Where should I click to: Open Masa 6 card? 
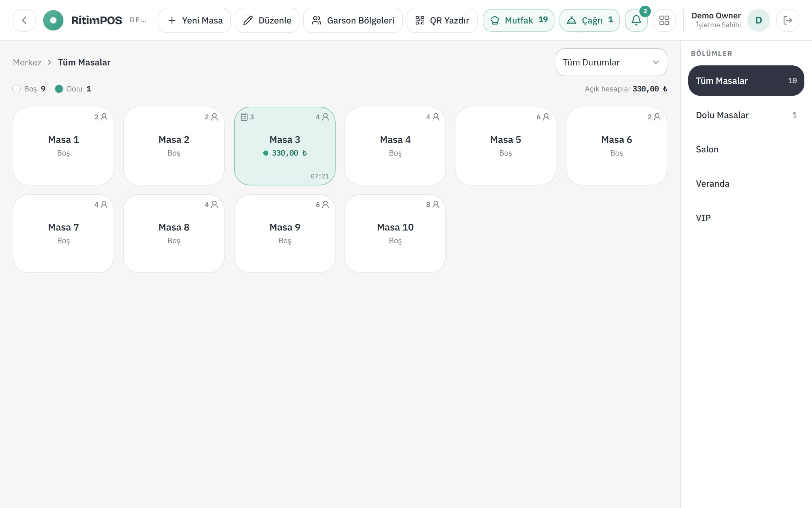point(616,146)
